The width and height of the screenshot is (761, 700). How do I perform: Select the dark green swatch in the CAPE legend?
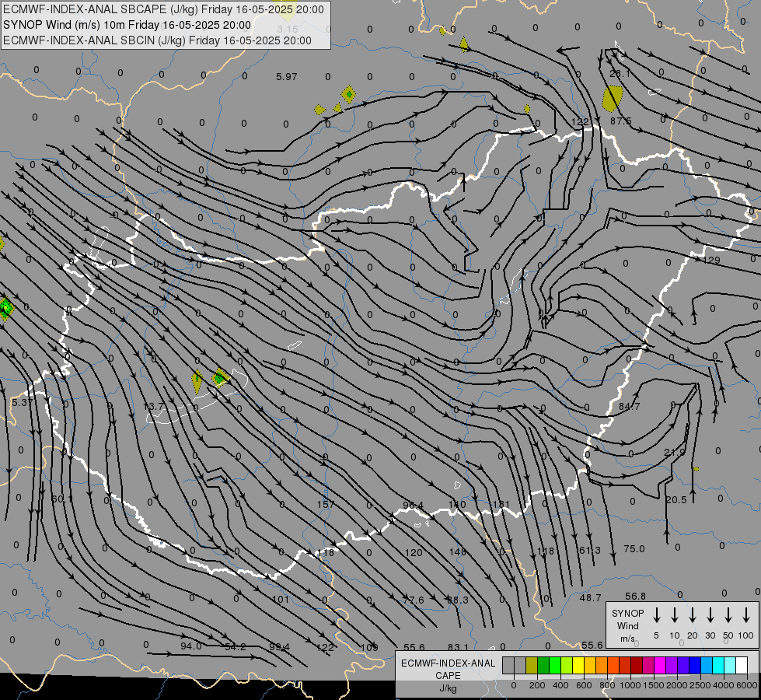coord(543,666)
